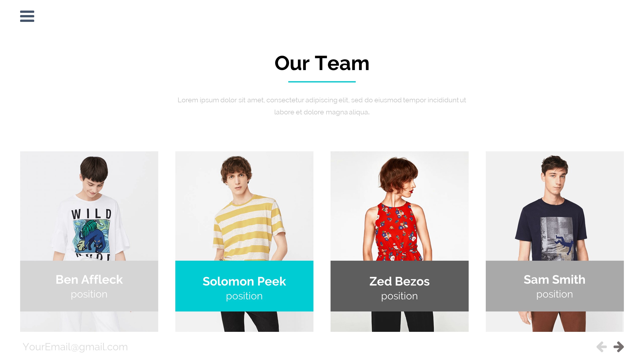644x362 pixels.
Task: Click the teal underline below the heading
Action: coord(322,82)
